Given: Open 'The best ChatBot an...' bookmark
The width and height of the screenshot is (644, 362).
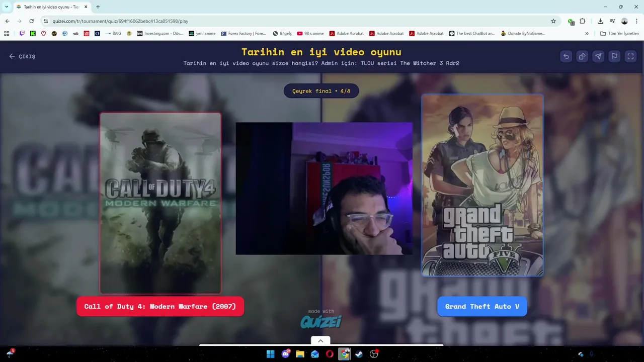Looking at the screenshot, I should [x=472, y=34].
